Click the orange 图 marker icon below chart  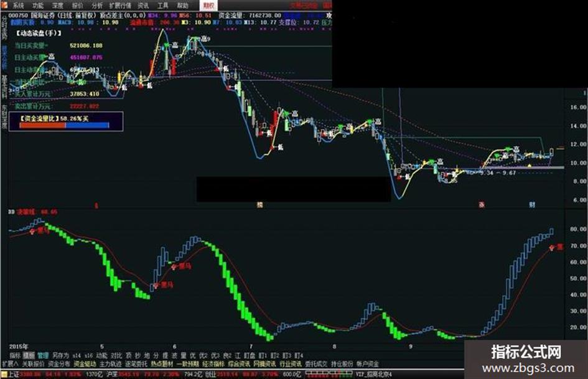259,205
